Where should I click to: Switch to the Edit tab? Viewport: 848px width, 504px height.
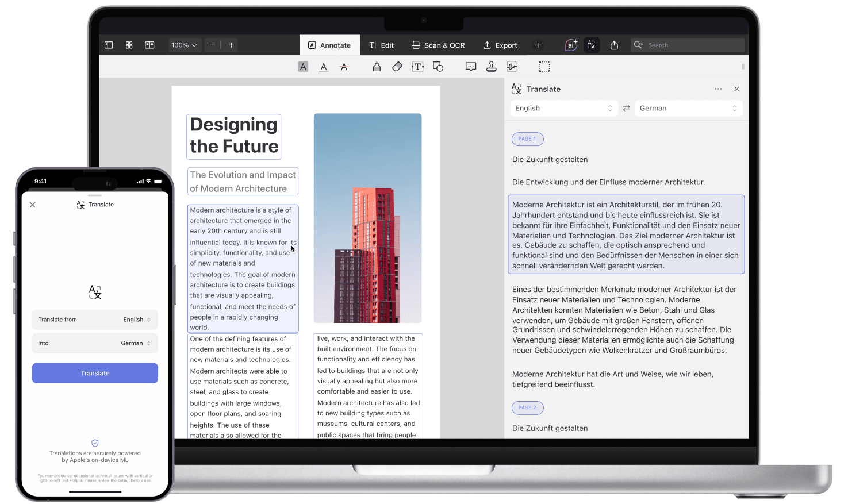381,45
